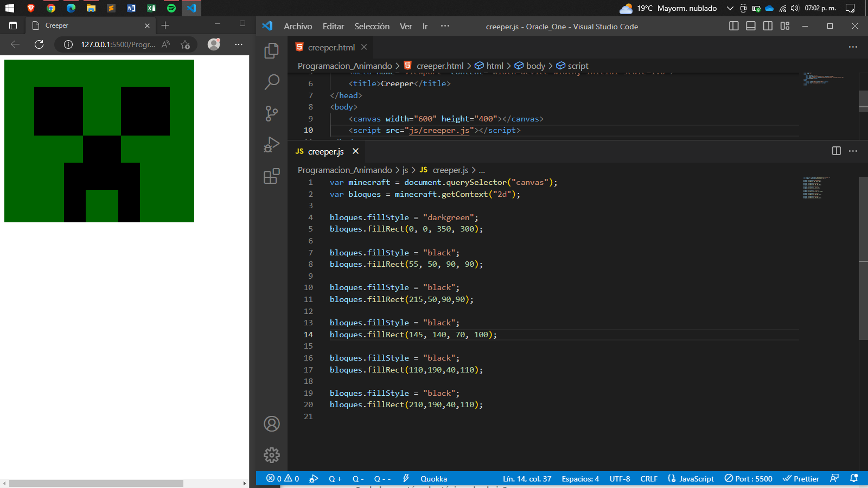Open the Editar menu
The image size is (868, 488).
click(333, 26)
